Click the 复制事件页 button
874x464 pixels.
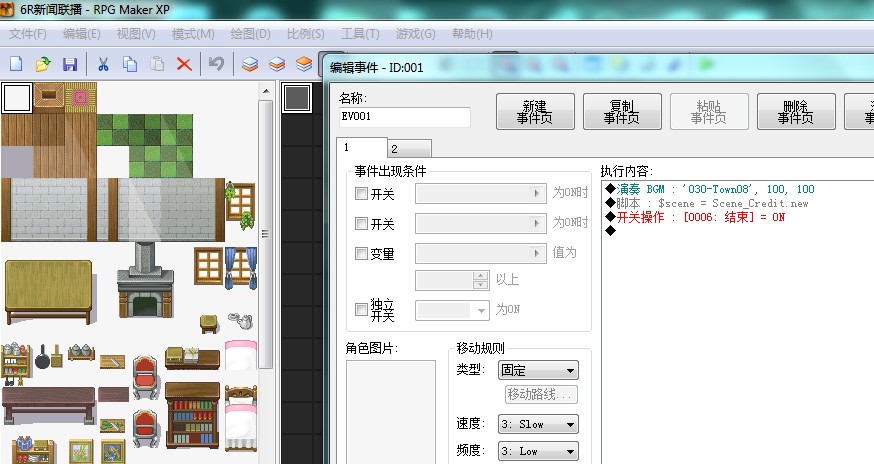point(622,112)
